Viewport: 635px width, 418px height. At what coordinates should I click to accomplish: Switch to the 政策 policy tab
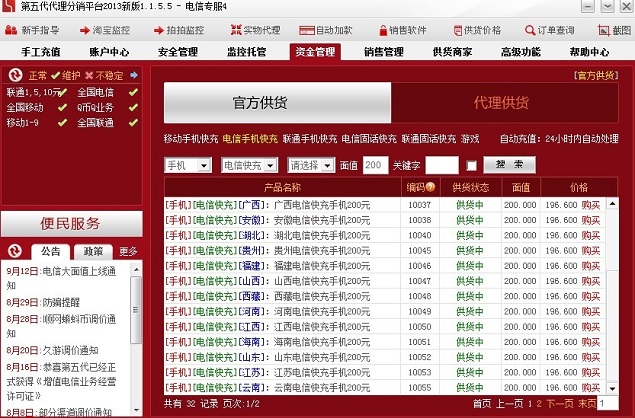point(93,251)
